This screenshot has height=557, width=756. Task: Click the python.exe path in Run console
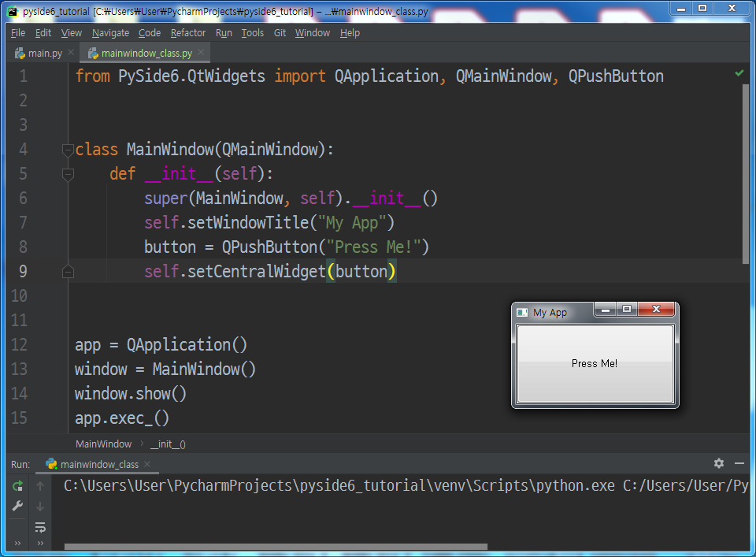tap(339, 485)
